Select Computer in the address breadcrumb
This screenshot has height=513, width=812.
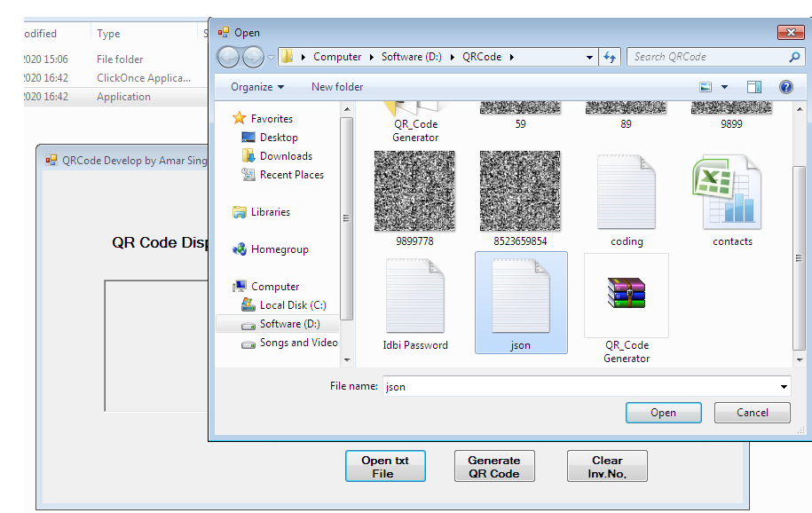(x=337, y=57)
